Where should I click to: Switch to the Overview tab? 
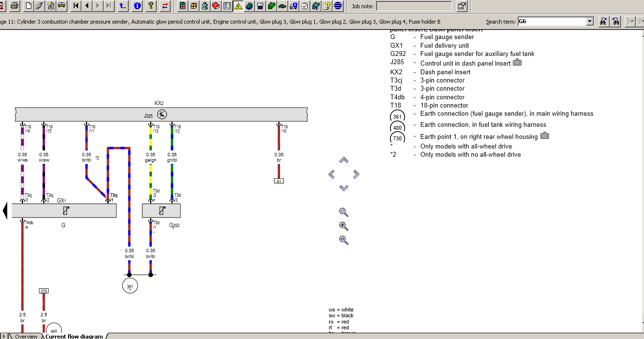click(x=26, y=336)
